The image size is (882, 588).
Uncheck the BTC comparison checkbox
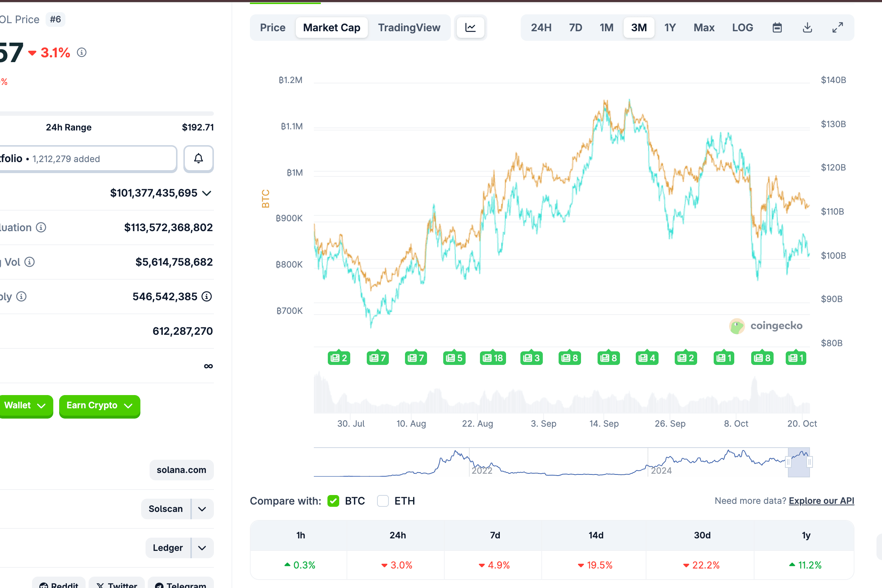pyautogui.click(x=333, y=501)
